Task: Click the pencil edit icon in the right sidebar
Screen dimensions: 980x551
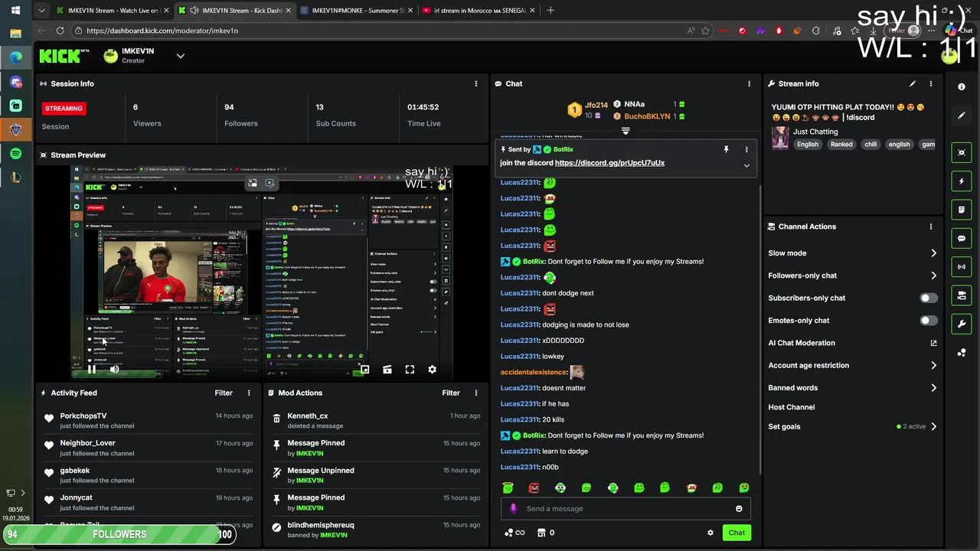Action: pyautogui.click(x=962, y=116)
